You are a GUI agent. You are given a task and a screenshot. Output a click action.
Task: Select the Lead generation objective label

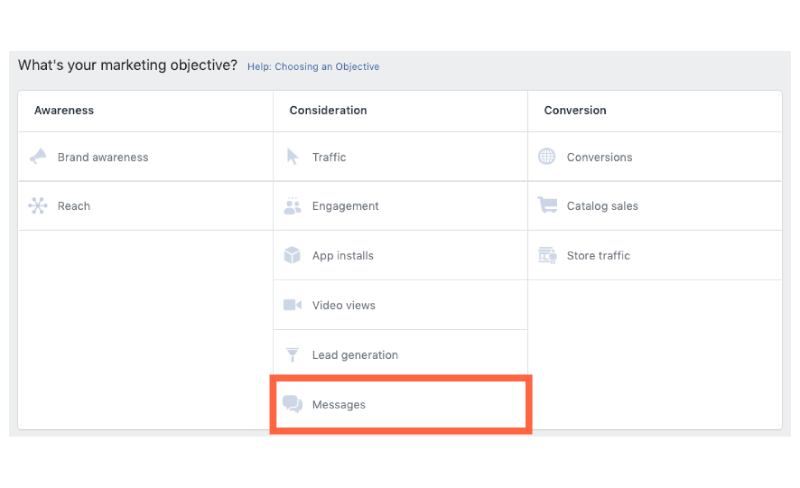click(x=355, y=355)
